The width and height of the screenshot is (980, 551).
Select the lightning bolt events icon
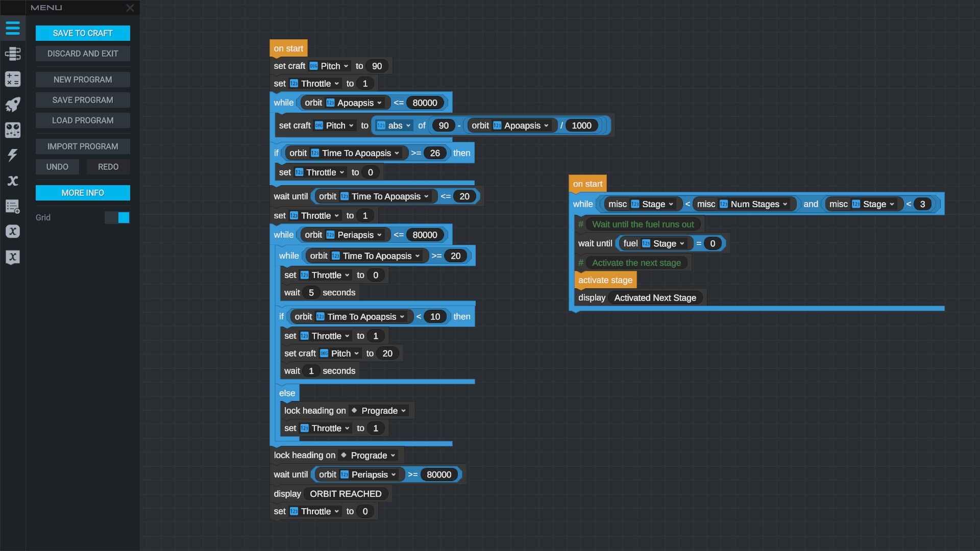13,155
